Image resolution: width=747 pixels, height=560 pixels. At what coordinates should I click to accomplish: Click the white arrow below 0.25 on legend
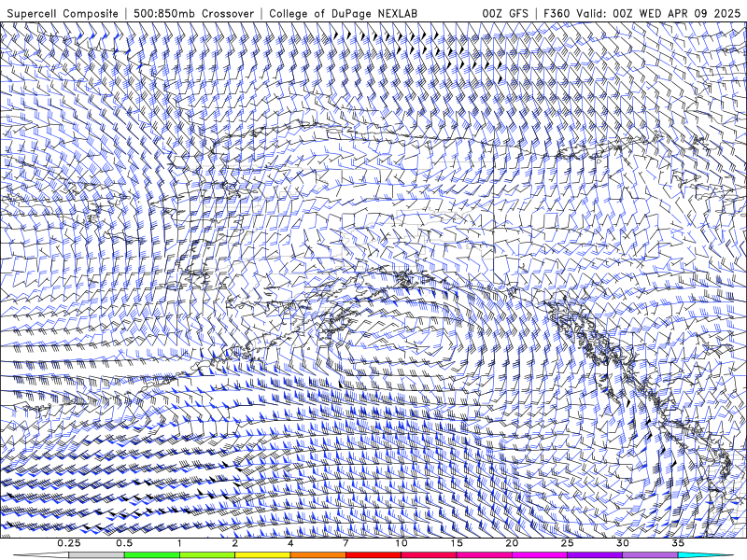40,555
